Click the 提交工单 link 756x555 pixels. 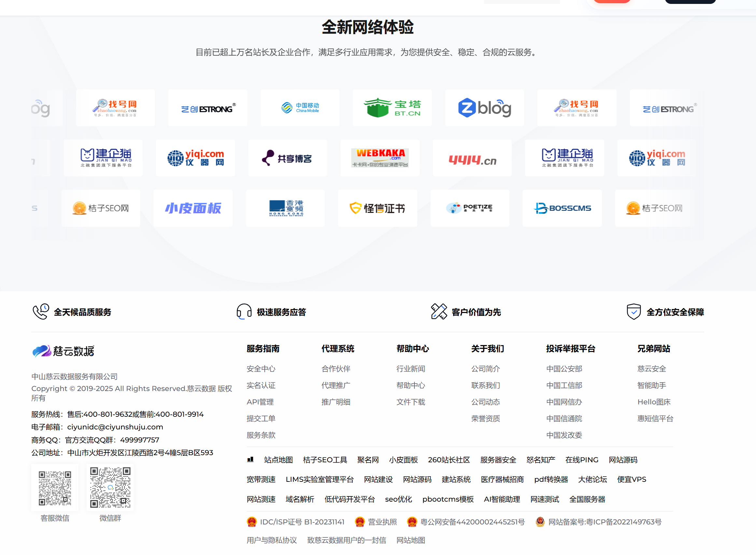coord(261,419)
